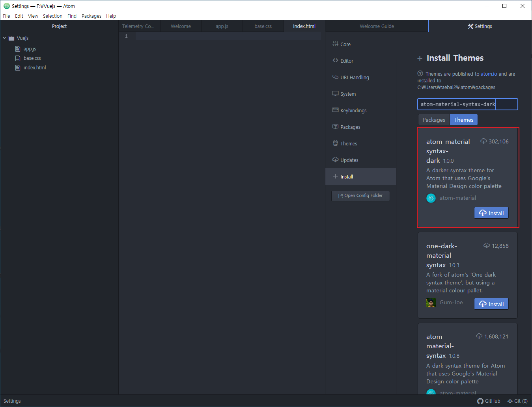Click the Gum-Joe author avatar
The height and width of the screenshot is (407, 532).
431,303
